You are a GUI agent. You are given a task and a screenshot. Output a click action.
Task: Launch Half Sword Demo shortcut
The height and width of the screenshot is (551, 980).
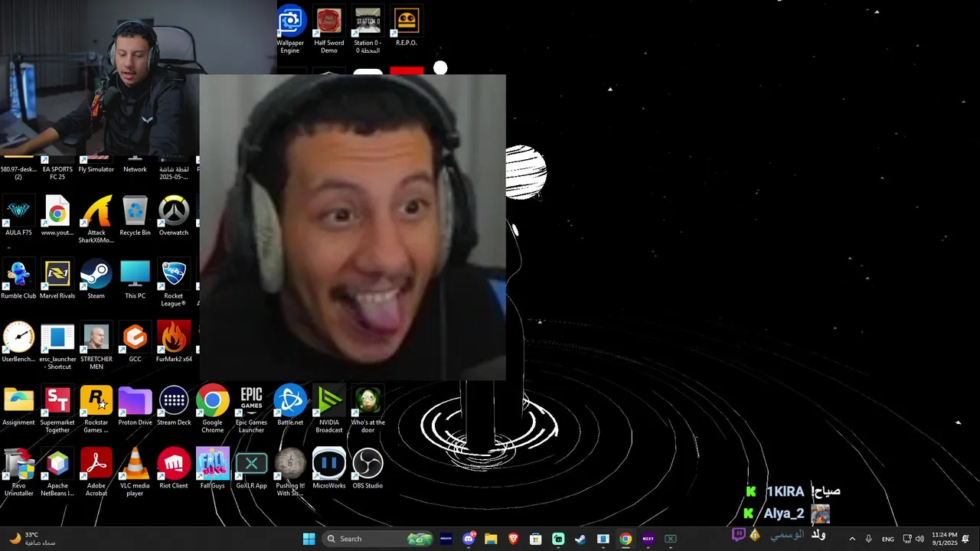[x=329, y=31]
